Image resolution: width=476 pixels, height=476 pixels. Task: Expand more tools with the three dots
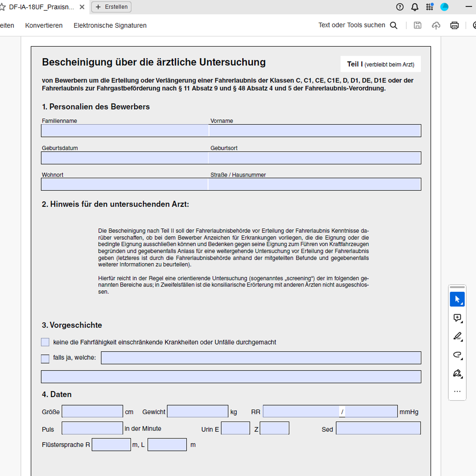[457, 392]
